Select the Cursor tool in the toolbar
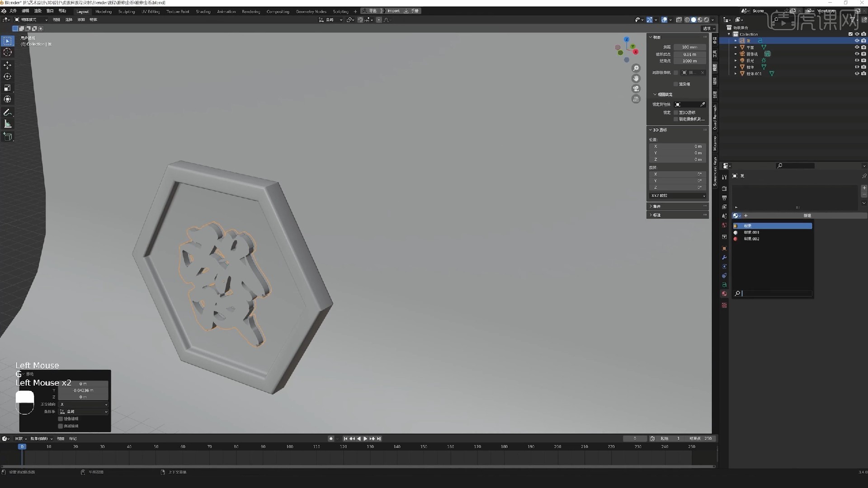Screen dimensions: 868x488 [7, 52]
